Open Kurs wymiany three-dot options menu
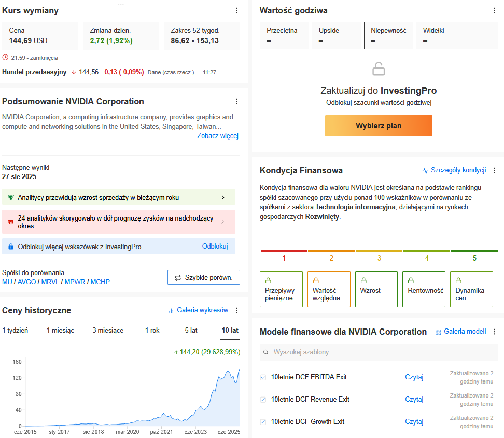This screenshot has height=438, width=504. (236, 10)
